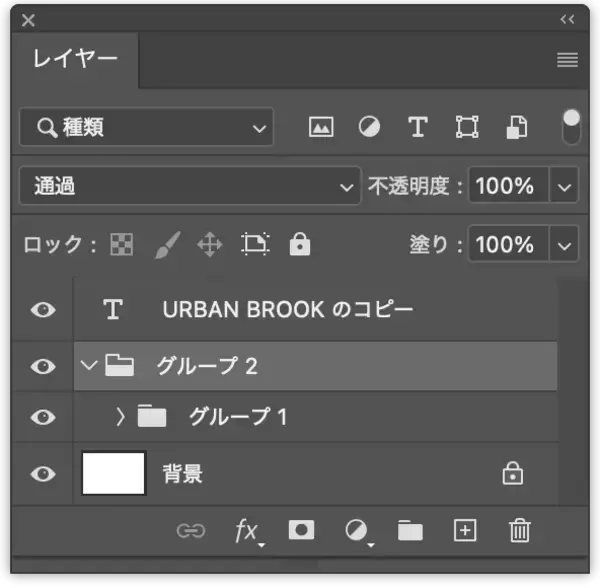This screenshot has width=600, height=588.
Task: Create a new group
Action: (x=410, y=530)
